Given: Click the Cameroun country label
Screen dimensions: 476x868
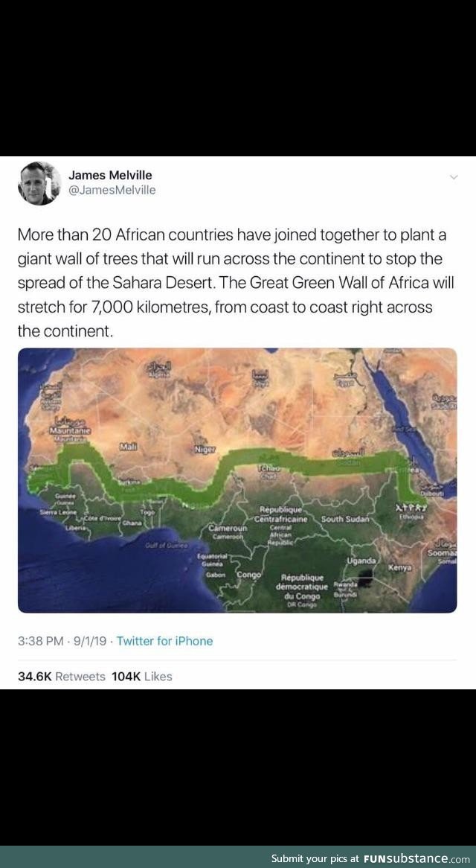Looking at the screenshot, I should (228, 529).
